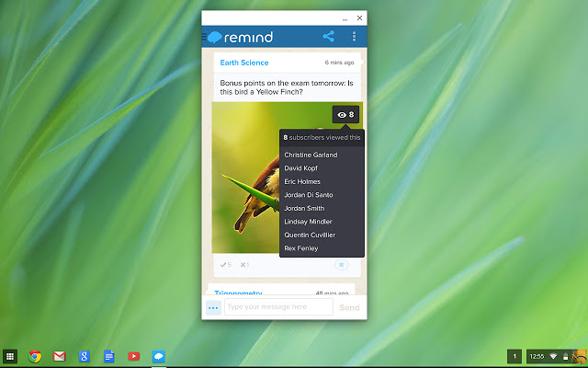Select Rex Fenley in viewers list
This screenshot has height=368, width=588.
pyautogui.click(x=301, y=248)
